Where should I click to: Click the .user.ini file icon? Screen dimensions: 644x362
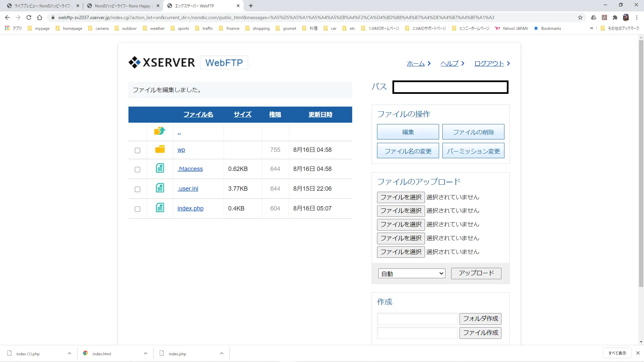coord(160,188)
